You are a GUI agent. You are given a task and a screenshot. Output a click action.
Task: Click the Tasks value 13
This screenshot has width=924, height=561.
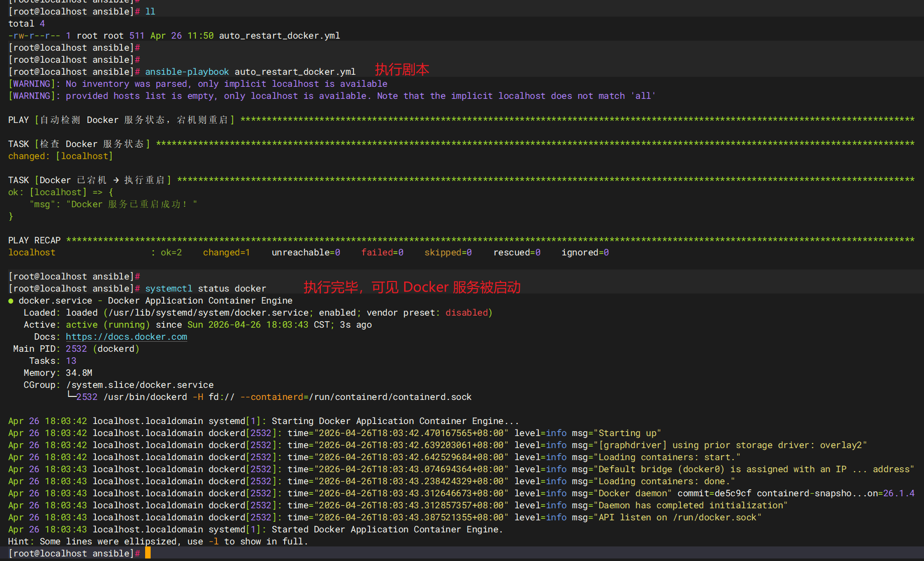point(71,361)
